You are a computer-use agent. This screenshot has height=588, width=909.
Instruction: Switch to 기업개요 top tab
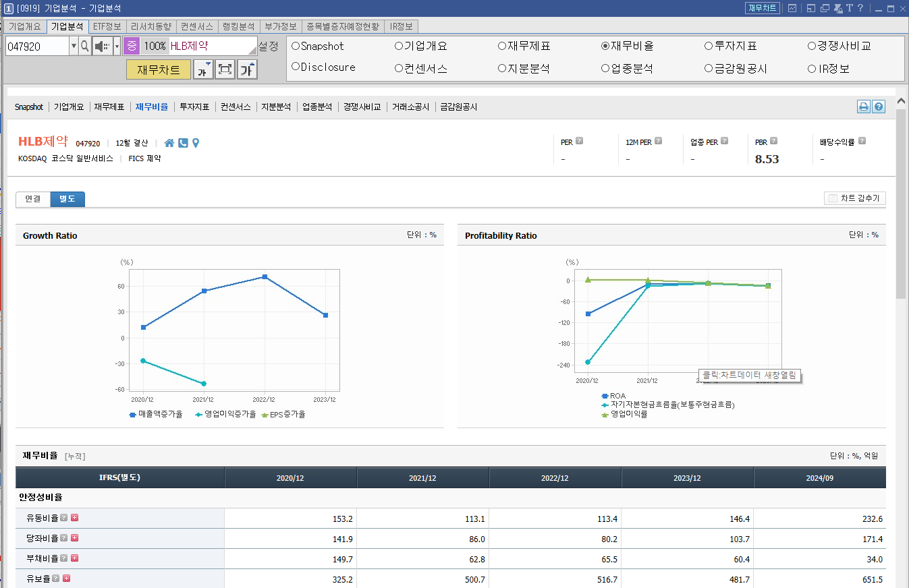(24, 26)
